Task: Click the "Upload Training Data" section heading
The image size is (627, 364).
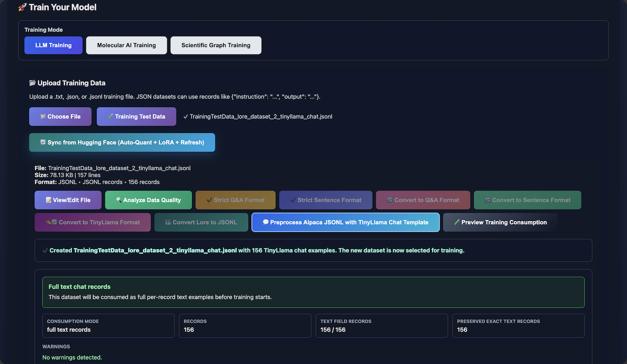Action: pos(67,83)
